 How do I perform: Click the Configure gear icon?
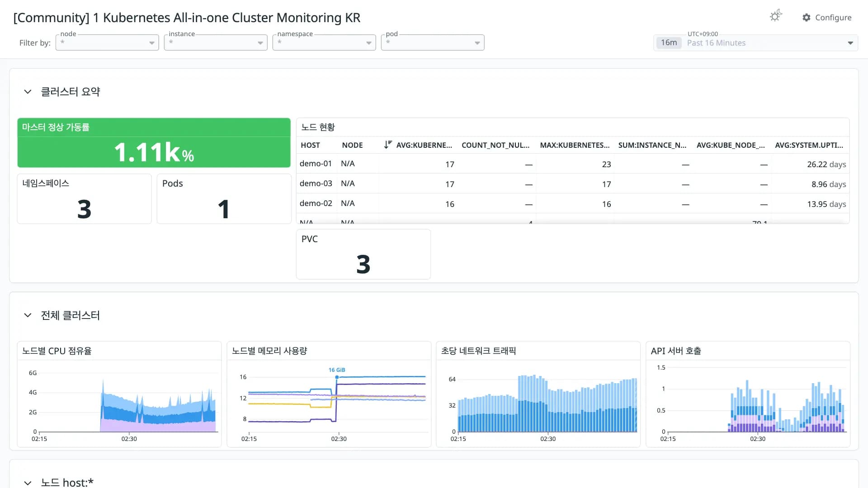[x=807, y=17]
